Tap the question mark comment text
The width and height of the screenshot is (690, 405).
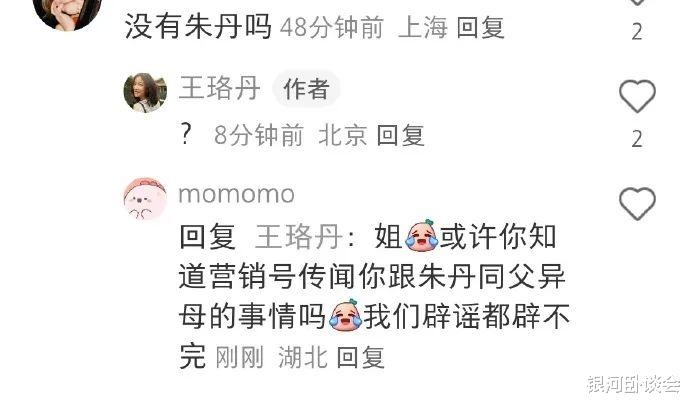point(186,134)
